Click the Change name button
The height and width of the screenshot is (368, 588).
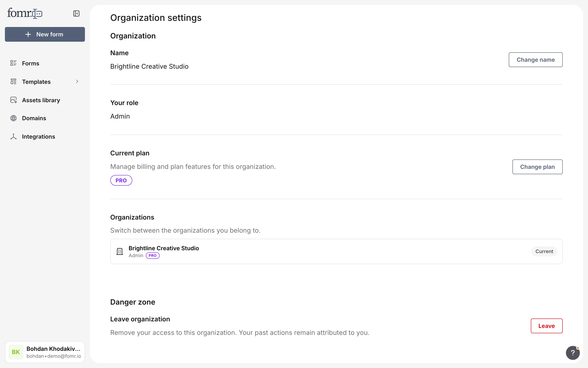536,60
